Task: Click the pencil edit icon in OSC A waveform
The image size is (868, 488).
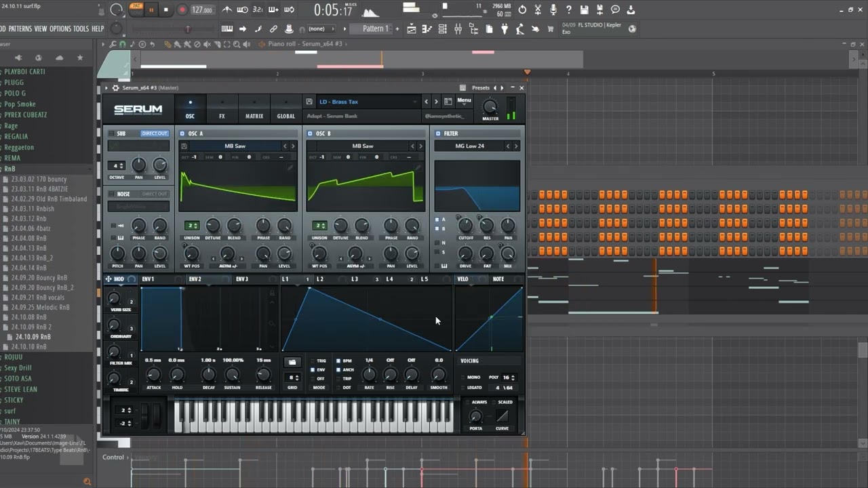Action: [x=290, y=167]
